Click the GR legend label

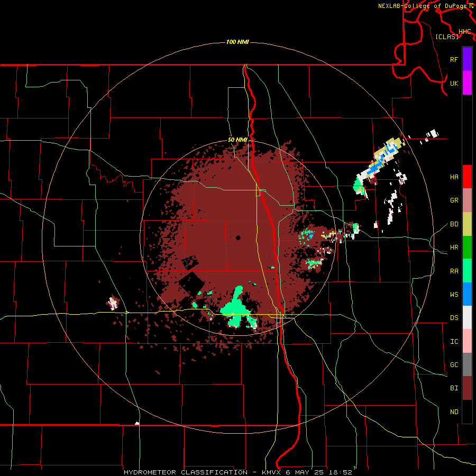[454, 200]
